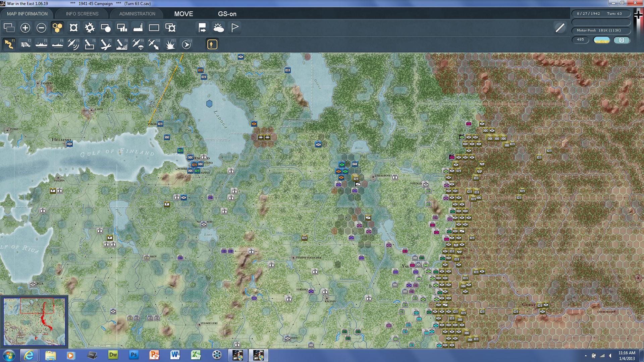Show the weather (sun and cloud) icon
This screenshot has height=362, width=644.
218,28
